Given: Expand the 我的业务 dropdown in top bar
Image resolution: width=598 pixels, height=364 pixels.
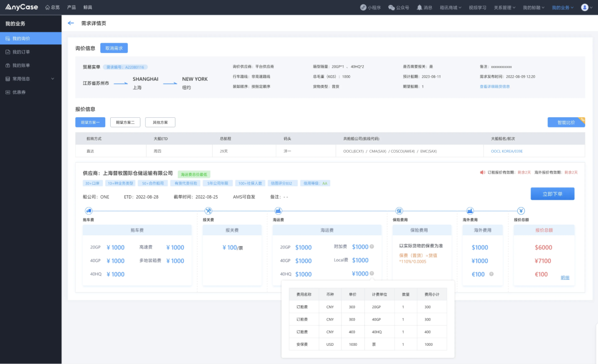Looking at the screenshot, I should coord(563,7).
